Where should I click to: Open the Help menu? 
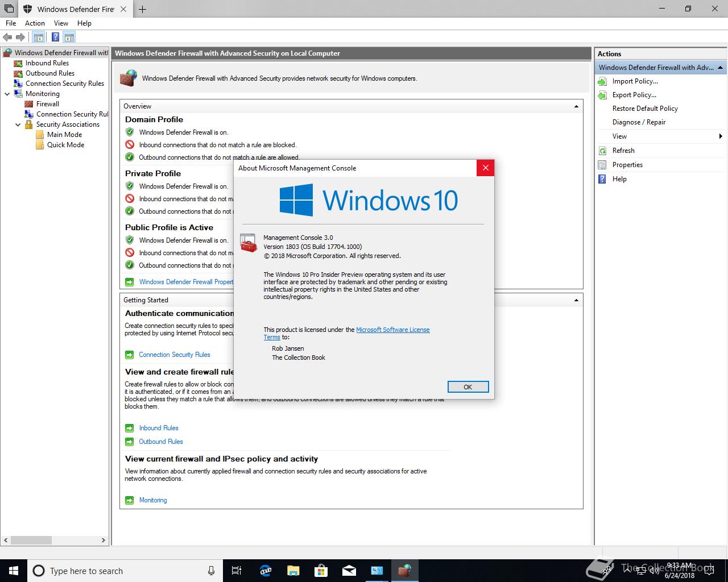[x=84, y=23]
